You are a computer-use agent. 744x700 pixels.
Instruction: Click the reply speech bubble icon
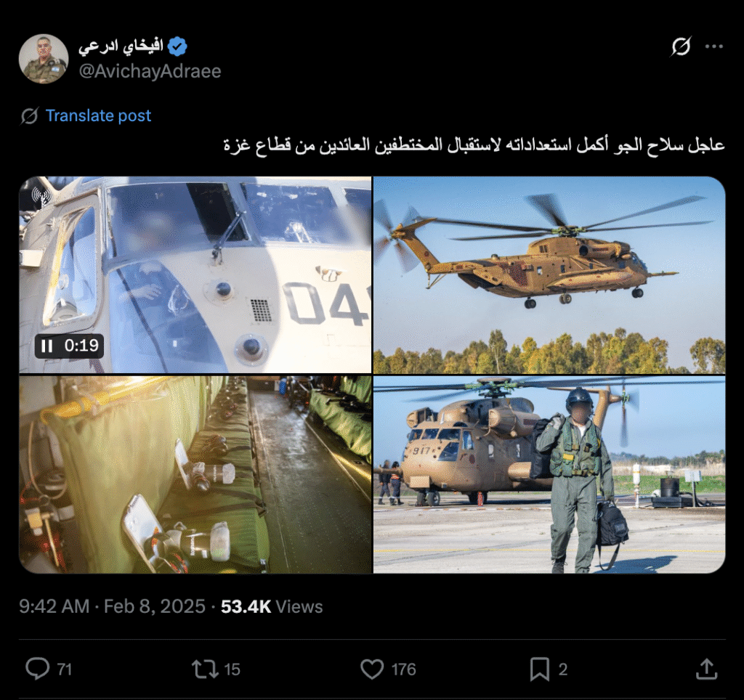coord(37,669)
